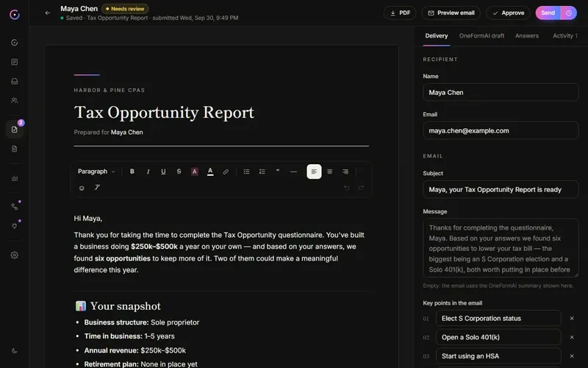588x368 pixels.
Task: Align text right
Action: click(x=345, y=171)
